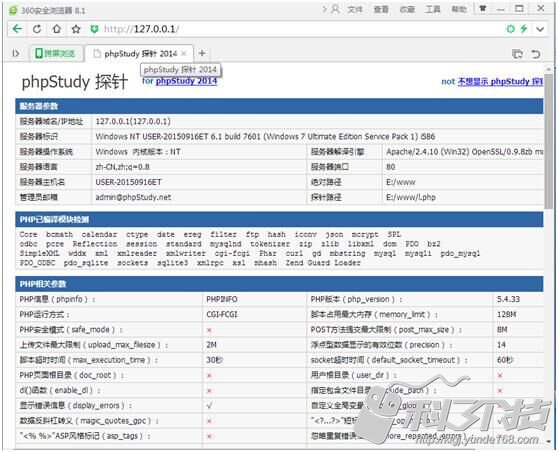Click the display_errors check mark

(209, 406)
